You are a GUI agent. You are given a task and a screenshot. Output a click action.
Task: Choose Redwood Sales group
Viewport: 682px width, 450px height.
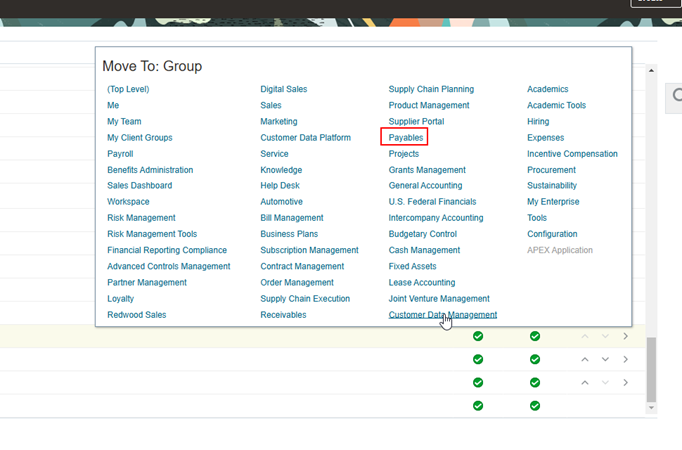137,315
